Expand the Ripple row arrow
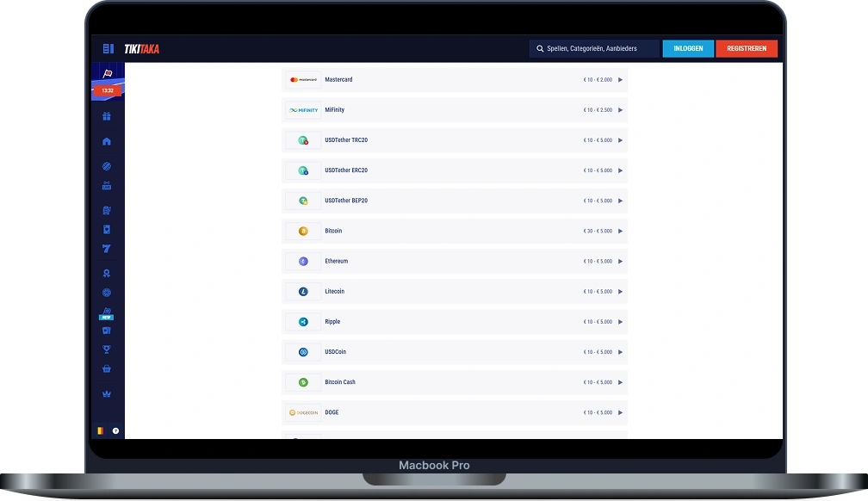Image resolution: width=868 pixels, height=501 pixels. [x=620, y=322]
